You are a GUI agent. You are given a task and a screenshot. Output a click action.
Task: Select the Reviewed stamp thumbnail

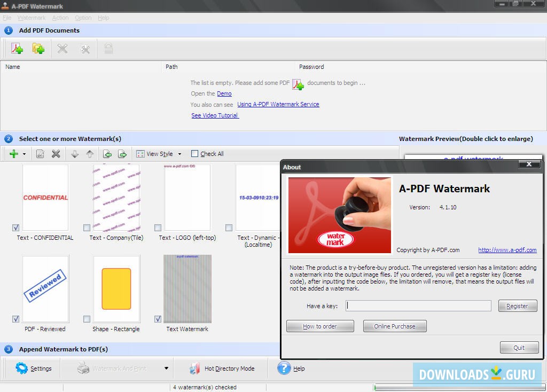(45, 289)
